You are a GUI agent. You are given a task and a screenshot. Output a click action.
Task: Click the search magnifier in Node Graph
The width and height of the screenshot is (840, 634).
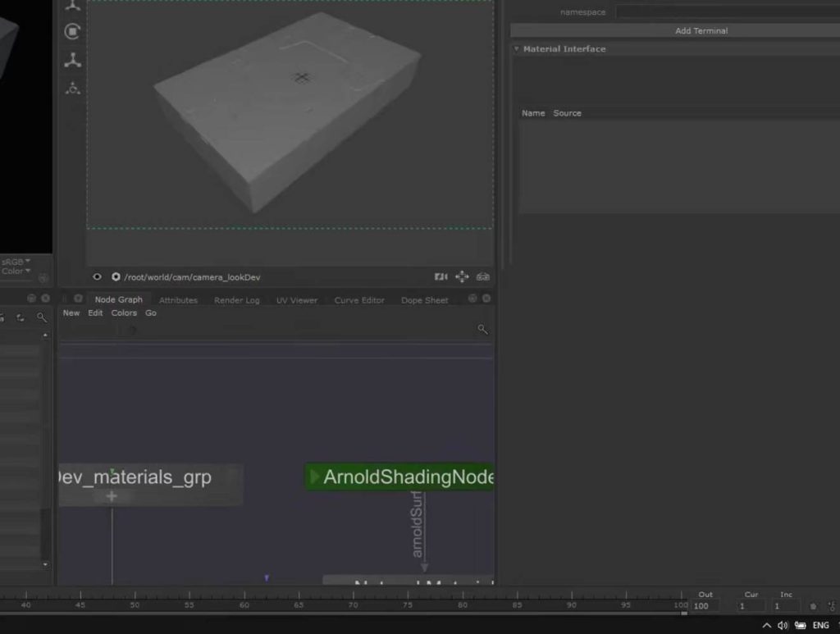tap(482, 330)
